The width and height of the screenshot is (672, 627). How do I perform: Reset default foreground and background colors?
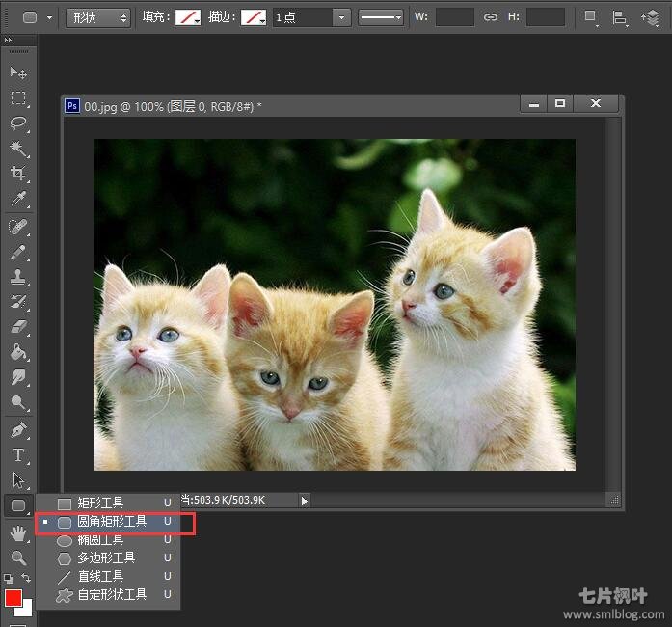tap(8, 578)
